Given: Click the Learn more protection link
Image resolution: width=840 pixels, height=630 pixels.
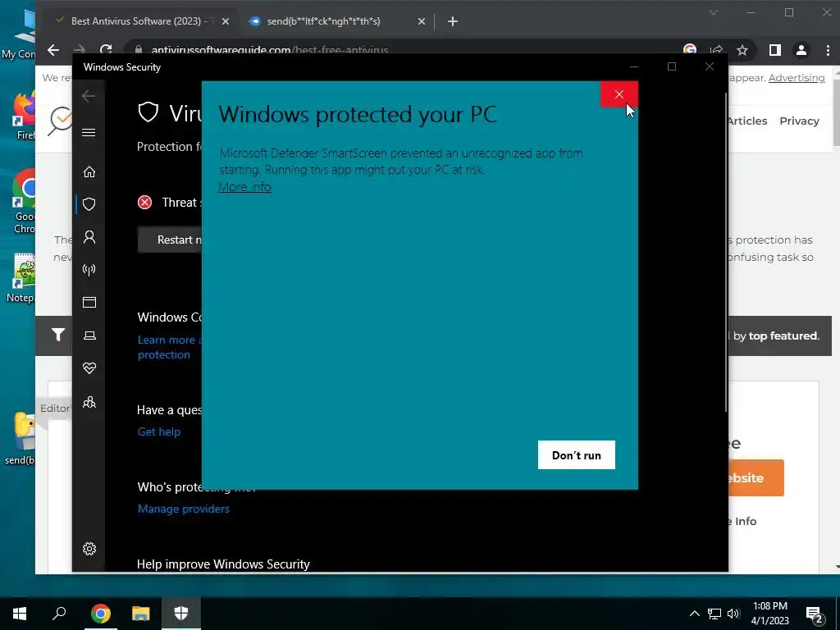Looking at the screenshot, I should click(x=170, y=347).
